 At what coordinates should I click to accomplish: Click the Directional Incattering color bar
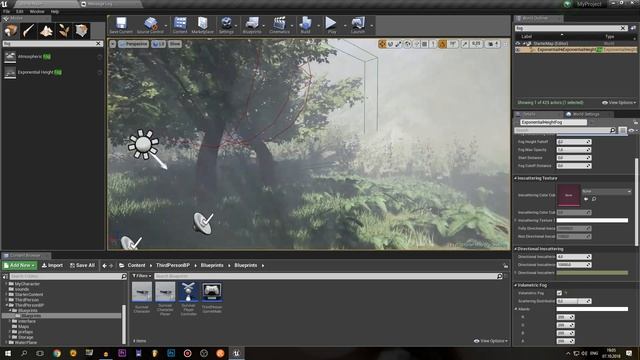[x=592, y=273]
